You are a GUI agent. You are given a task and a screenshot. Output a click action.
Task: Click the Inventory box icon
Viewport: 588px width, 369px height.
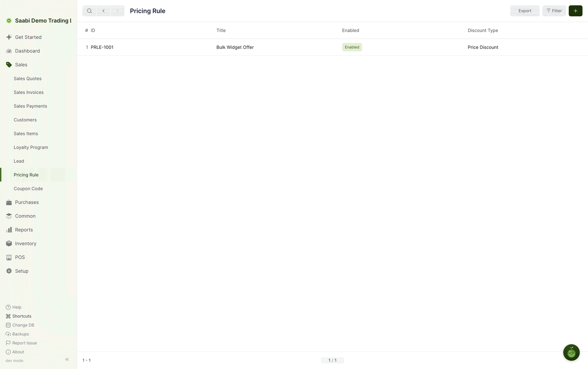point(9,243)
